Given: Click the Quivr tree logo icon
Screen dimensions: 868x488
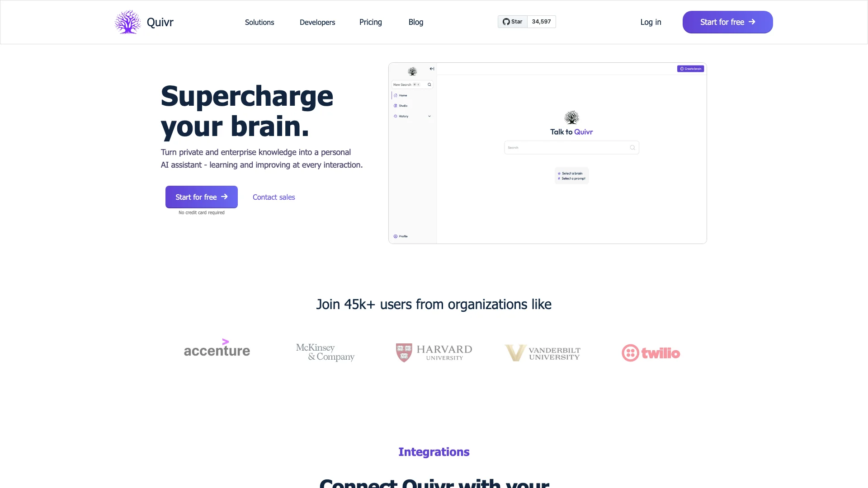Looking at the screenshot, I should (x=127, y=22).
